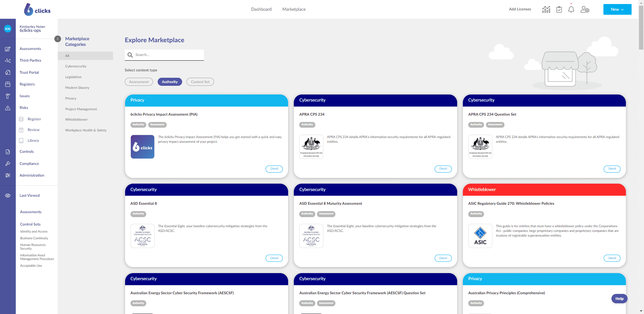Click the Risk Library book icon
644x314 pixels.
tap(21, 140)
